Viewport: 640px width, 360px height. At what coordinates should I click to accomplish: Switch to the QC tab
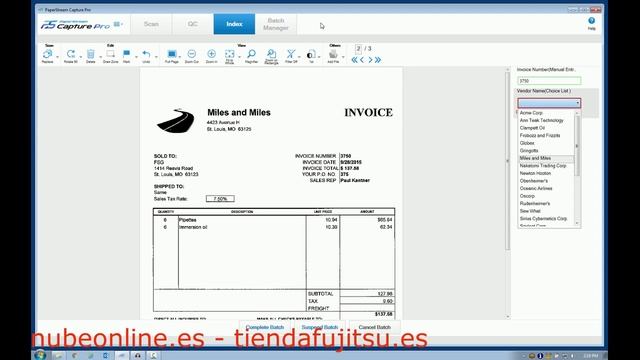click(193, 24)
